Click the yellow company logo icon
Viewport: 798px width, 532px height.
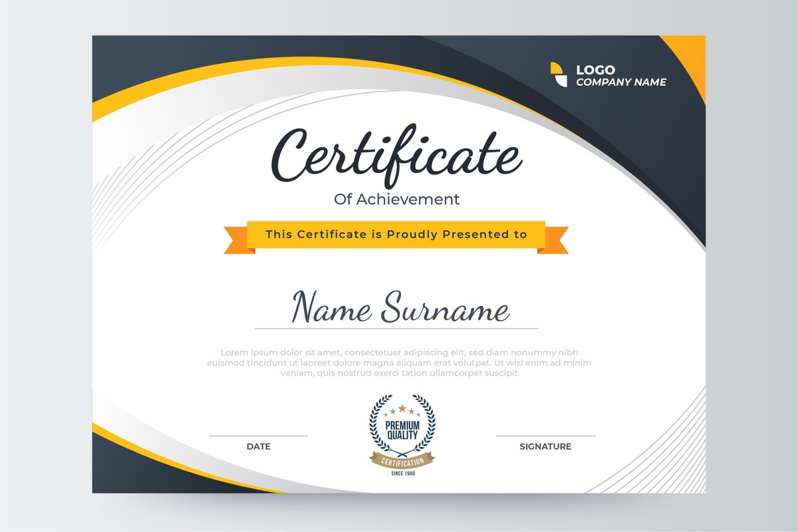pyautogui.click(x=559, y=74)
